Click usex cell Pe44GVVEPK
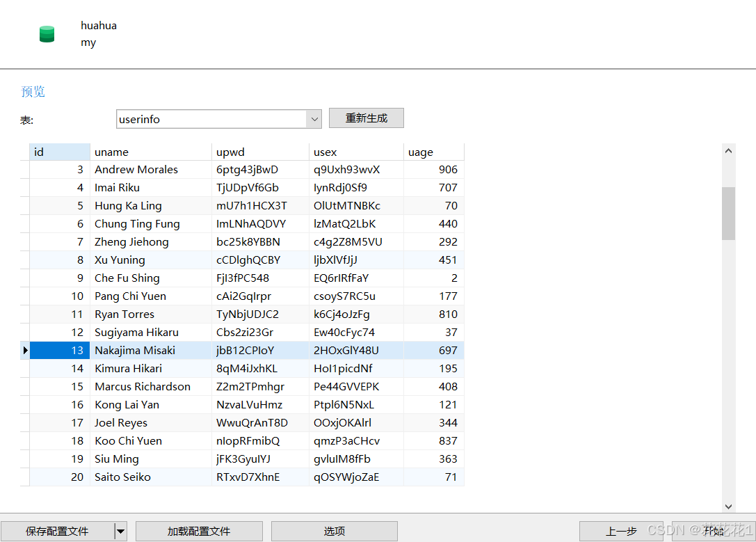 coord(356,387)
